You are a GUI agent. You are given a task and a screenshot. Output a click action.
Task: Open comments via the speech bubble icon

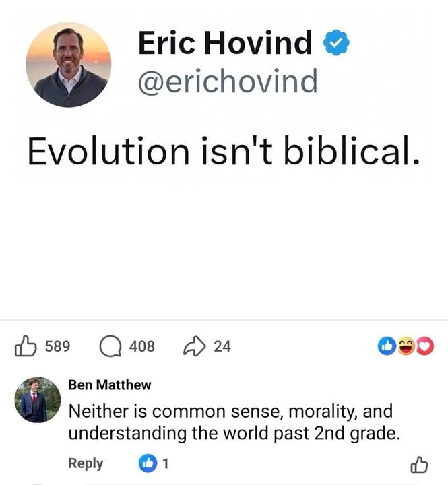pos(110,346)
